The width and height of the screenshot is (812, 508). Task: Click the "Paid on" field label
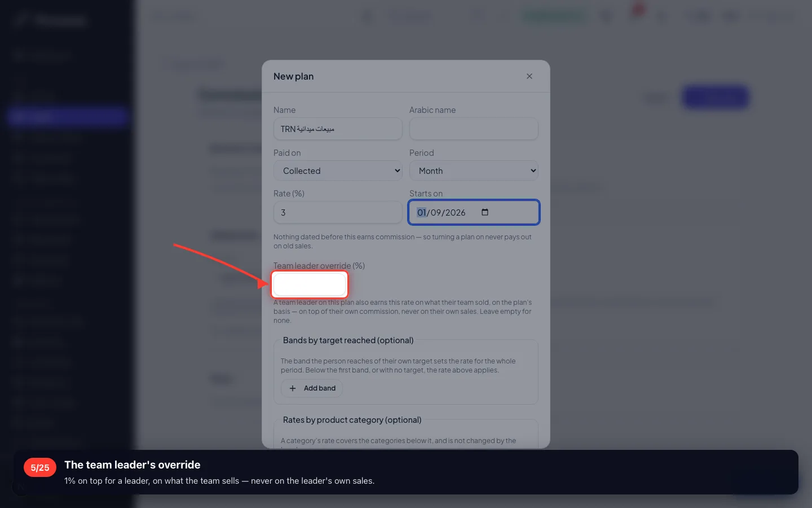click(287, 153)
